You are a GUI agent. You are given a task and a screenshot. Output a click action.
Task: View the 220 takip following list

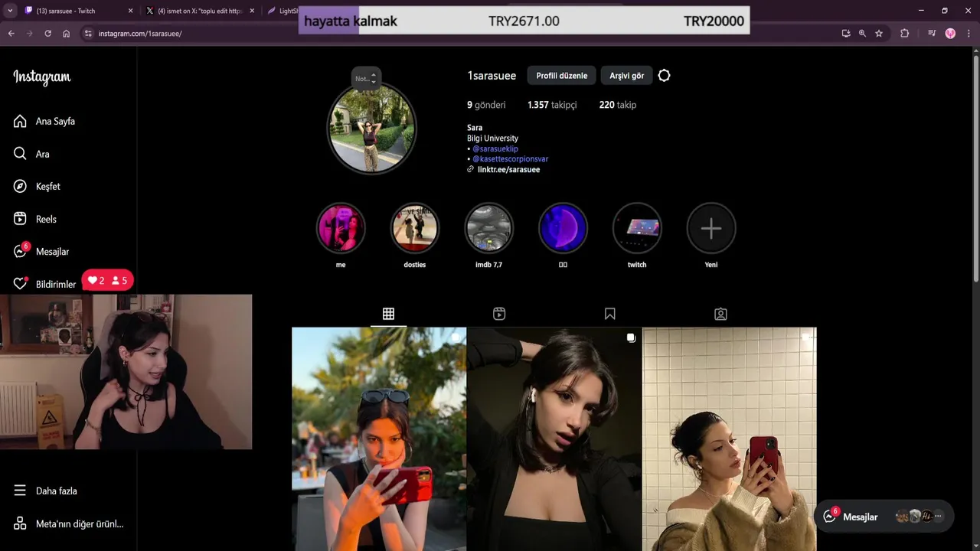click(618, 105)
